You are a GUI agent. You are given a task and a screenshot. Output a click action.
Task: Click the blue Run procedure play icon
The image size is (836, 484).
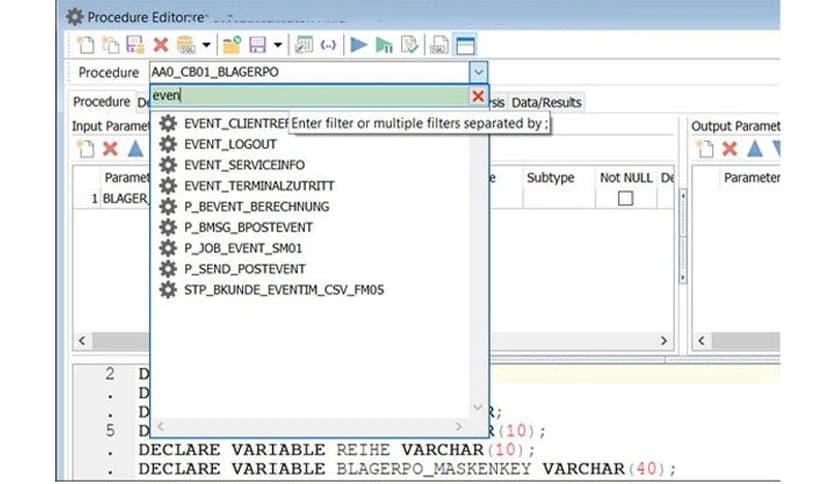(x=358, y=45)
